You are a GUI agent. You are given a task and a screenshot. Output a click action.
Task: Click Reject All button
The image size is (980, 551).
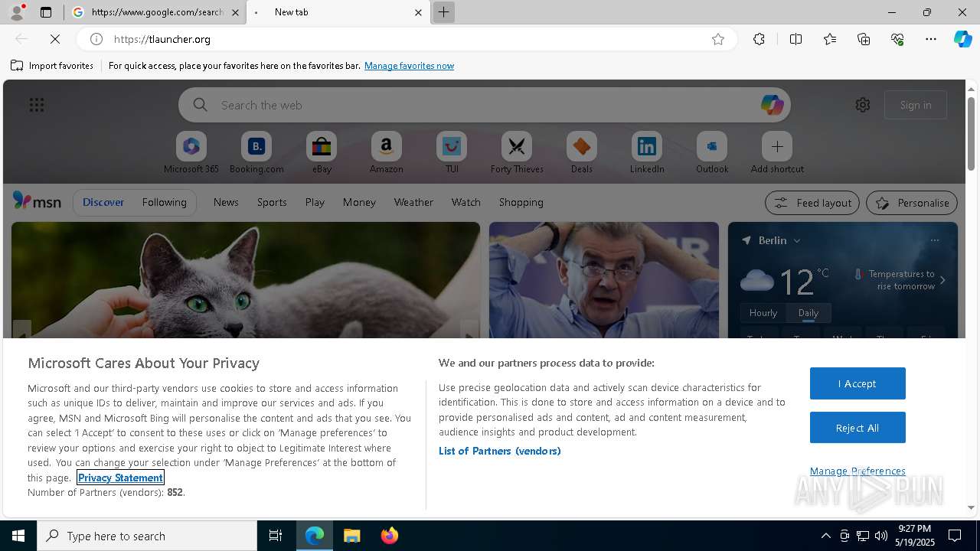click(857, 428)
